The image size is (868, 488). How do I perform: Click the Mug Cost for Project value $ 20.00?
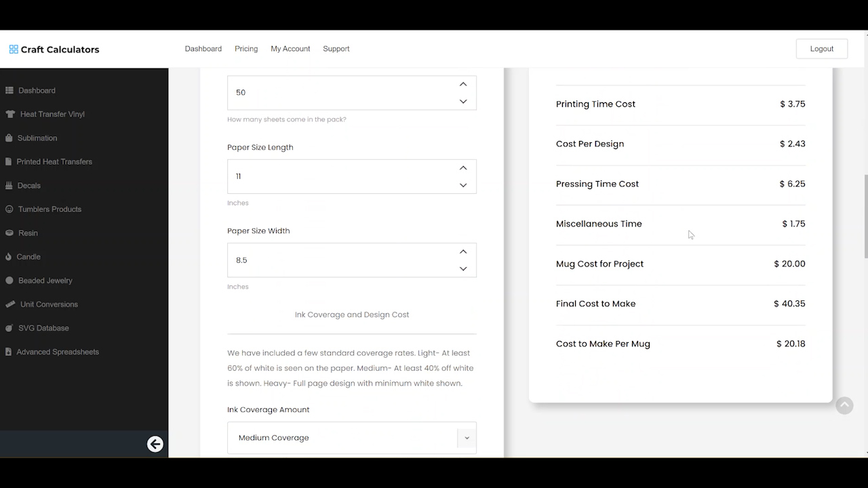(x=789, y=264)
